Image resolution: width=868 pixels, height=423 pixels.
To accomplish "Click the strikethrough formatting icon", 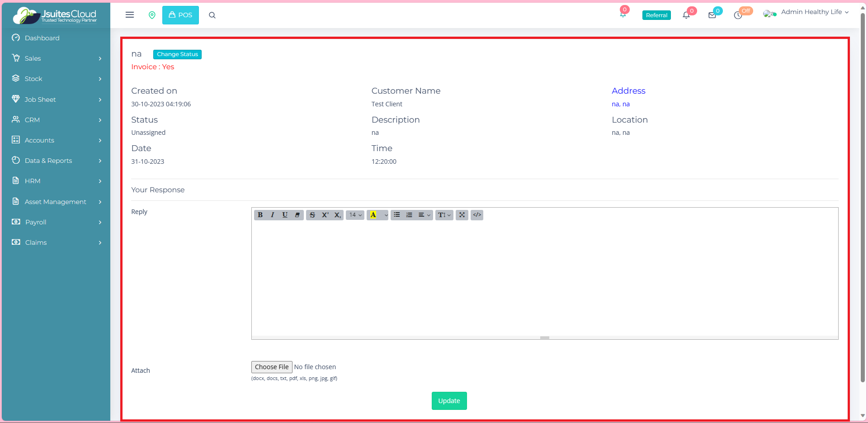I will (312, 215).
